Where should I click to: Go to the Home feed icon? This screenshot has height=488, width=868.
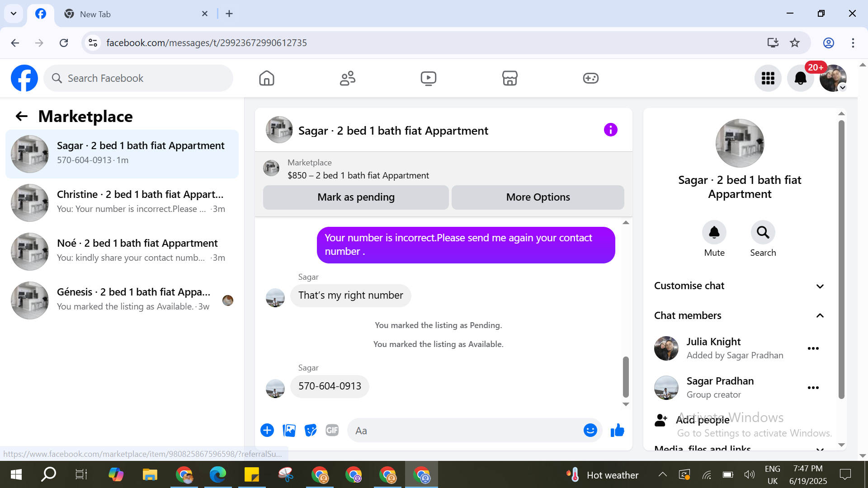point(267,78)
